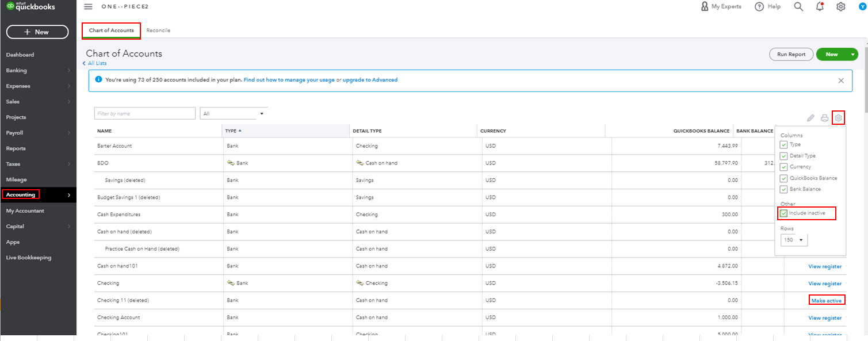Open the Help question mark icon
The width and height of the screenshot is (868, 341).
point(759,6)
